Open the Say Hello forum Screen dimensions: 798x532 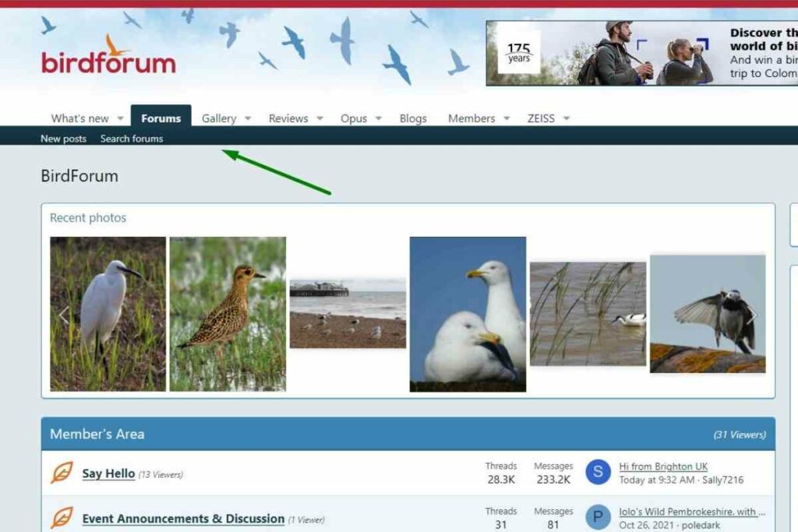coord(107,473)
